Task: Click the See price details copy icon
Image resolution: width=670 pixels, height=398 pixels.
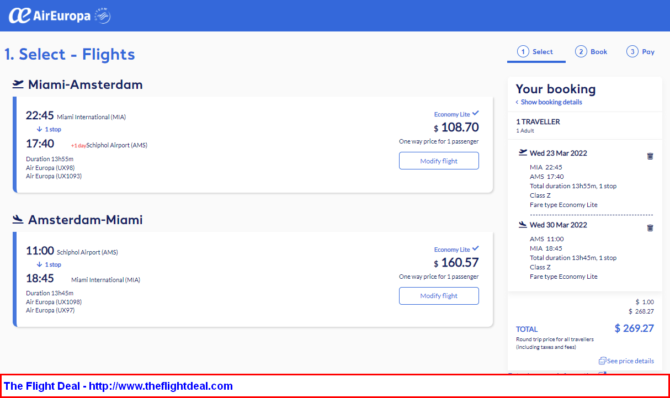Action: (602, 361)
